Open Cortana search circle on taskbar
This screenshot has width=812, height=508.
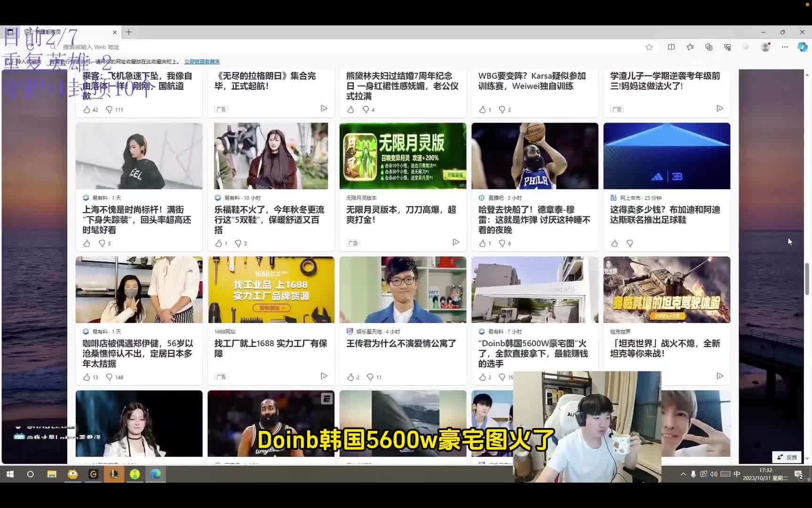click(x=31, y=474)
